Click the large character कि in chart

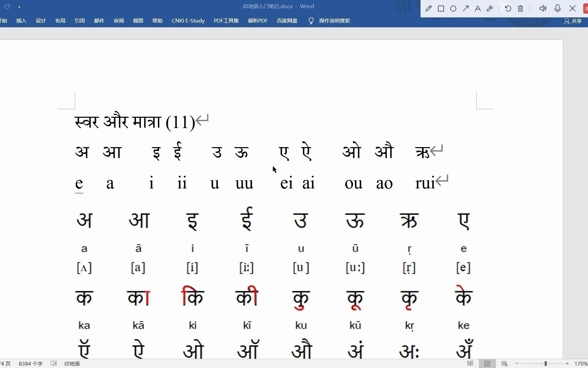pos(193,296)
